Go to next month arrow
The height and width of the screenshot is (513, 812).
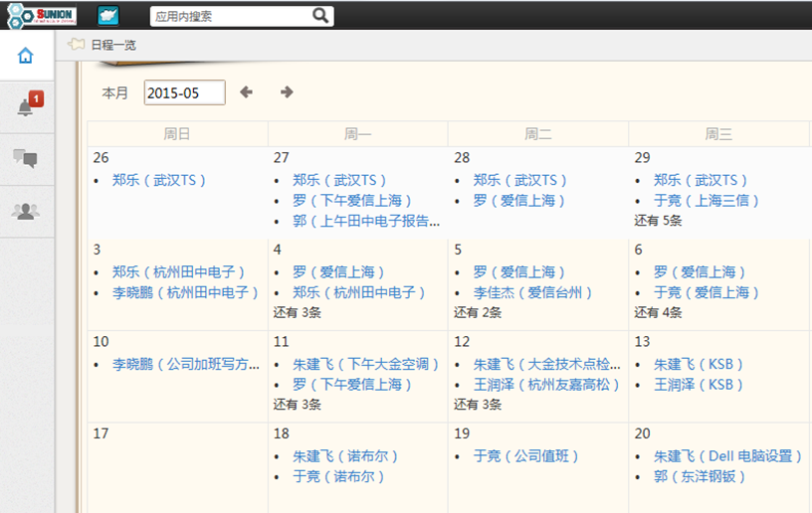[287, 92]
